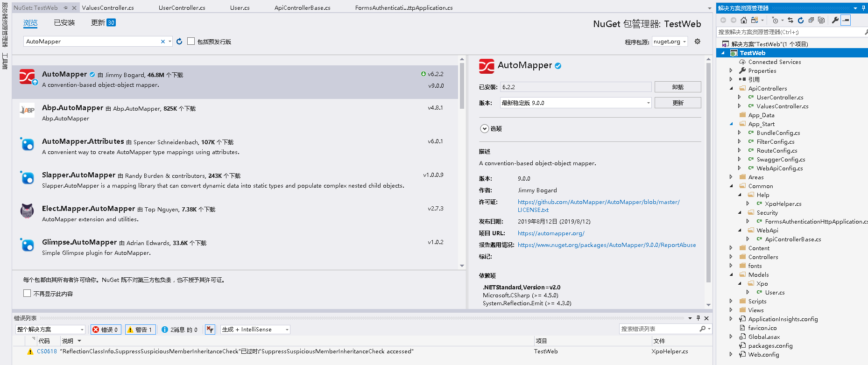Viewport: 868px width, 365px height.
Task: Refresh the Solution Explorer tree
Action: (x=801, y=20)
